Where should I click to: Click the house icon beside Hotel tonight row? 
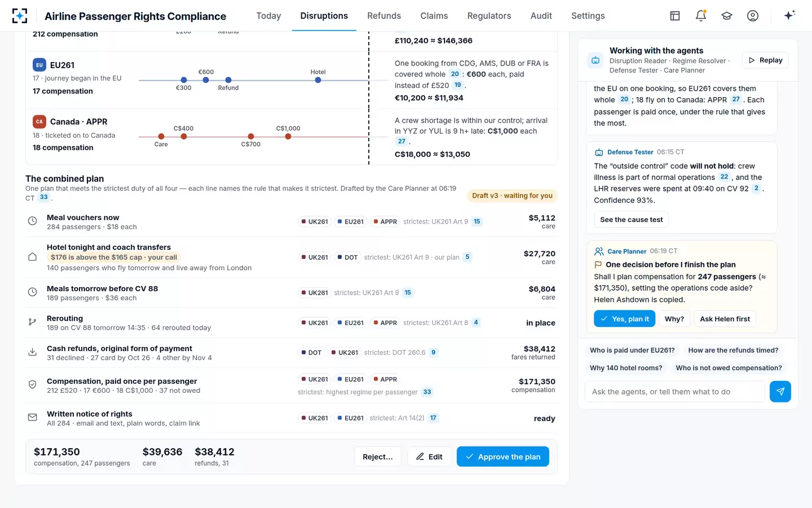point(33,257)
